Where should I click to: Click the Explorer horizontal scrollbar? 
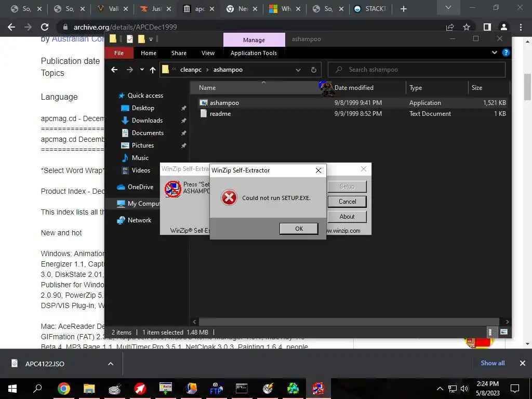(x=349, y=322)
